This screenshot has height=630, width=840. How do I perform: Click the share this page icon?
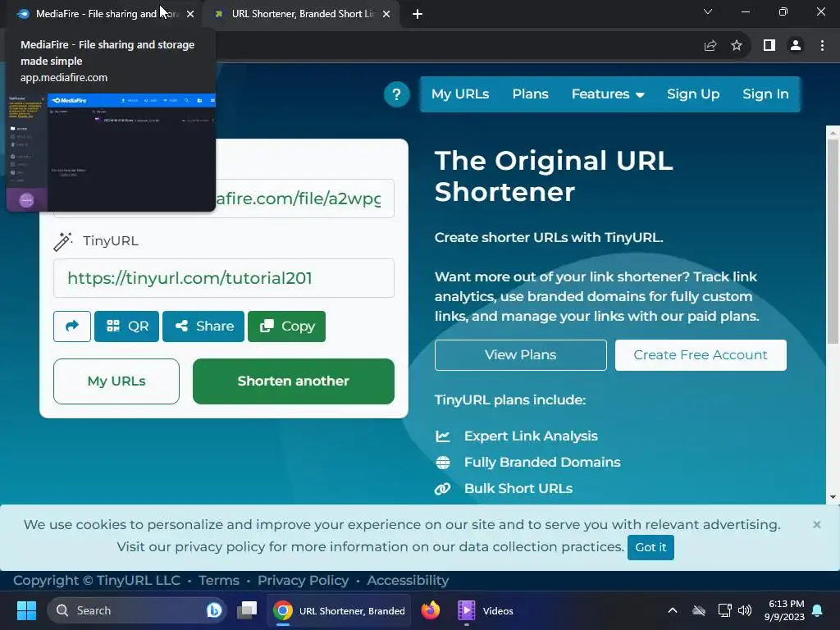[x=710, y=46]
